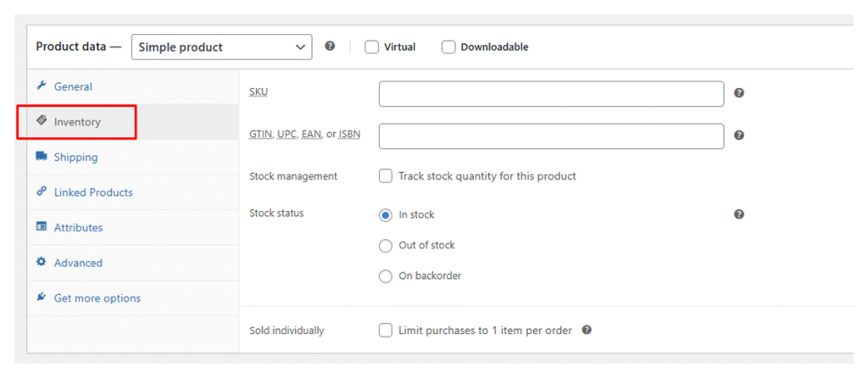Enable the Virtual checkbox
The image size is (868, 378).
tap(371, 47)
